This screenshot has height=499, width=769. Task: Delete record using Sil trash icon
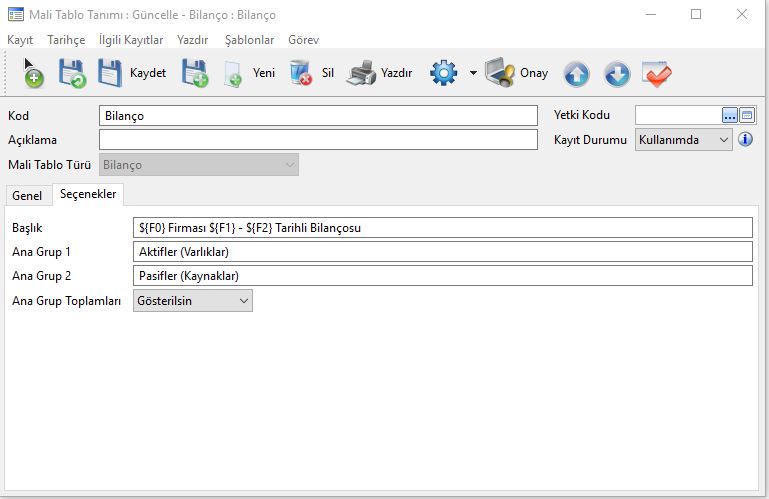coord(301,73)
